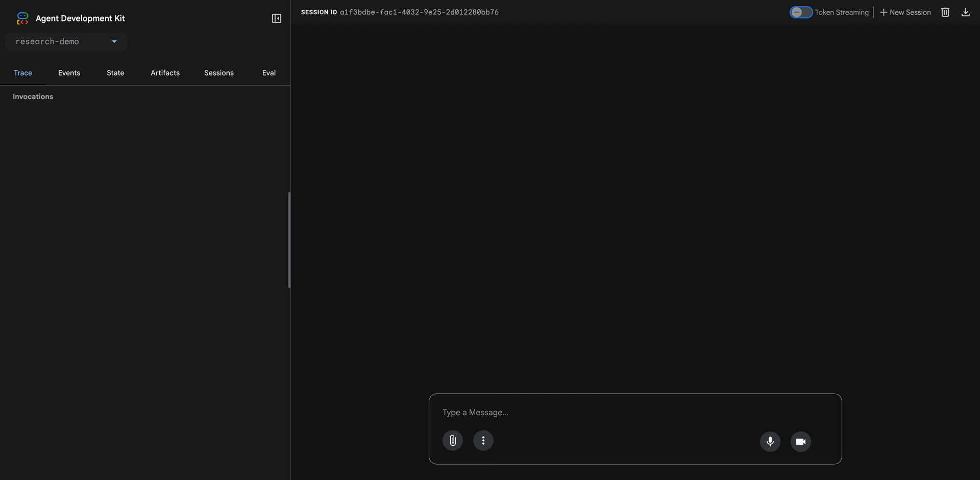The height and width of the screenshot is (480, 980).
Task: Switch to the Events tab
Action: (69, 73)
